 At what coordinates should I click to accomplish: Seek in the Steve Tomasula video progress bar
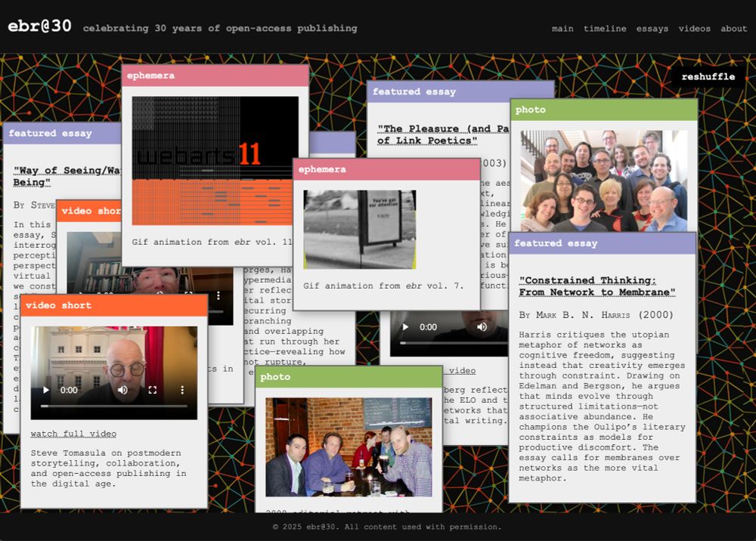(x=114, y=406)
